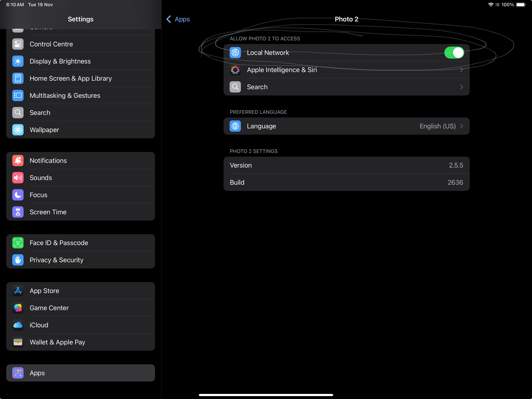Tap the Face ID & Passcode icon

[x=18, y=243]
